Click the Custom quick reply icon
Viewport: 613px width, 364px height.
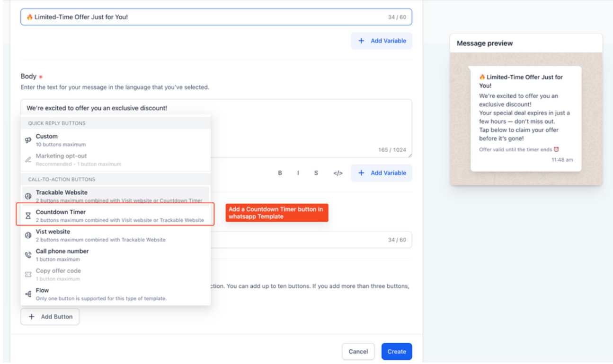(28, 140)
